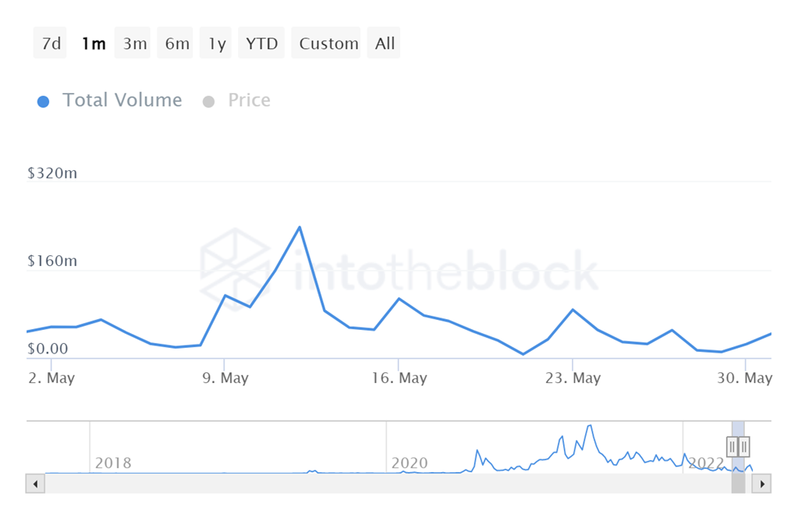Switch to the 1m time range

[x=93, y=43]
